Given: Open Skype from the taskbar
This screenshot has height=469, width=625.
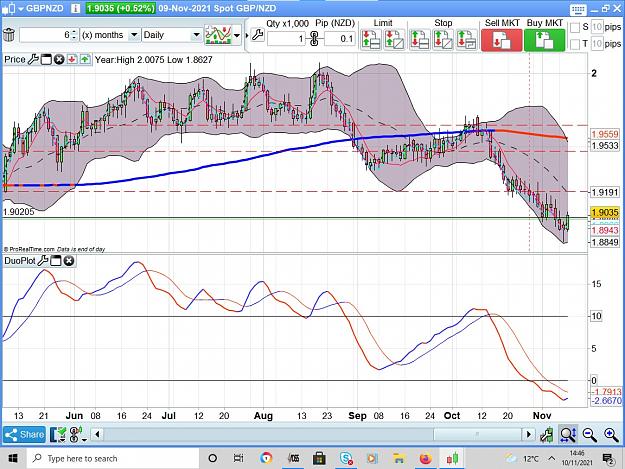Looking at the screenshot, I should click(x=346, y=458).
